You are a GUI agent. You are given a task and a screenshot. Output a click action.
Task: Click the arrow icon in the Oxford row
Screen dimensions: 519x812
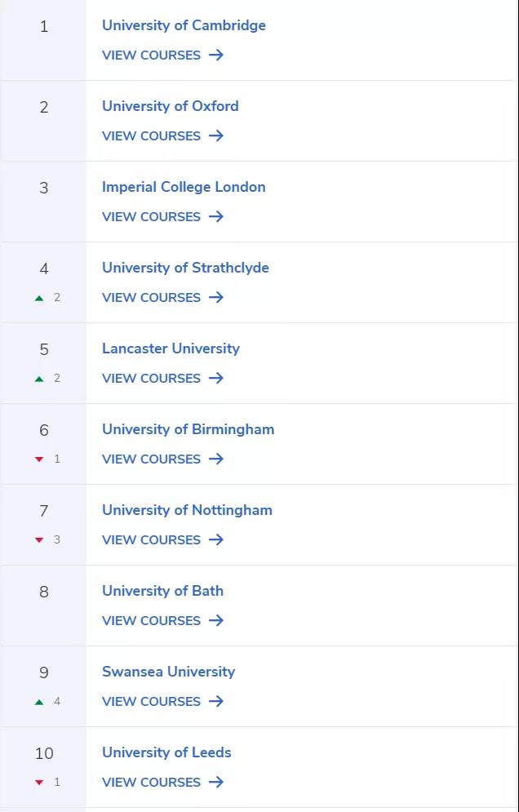click(x=216, y=135)
